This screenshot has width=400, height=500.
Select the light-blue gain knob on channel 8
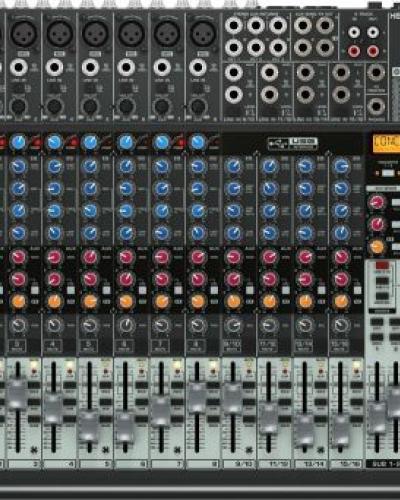coord(198,142)
